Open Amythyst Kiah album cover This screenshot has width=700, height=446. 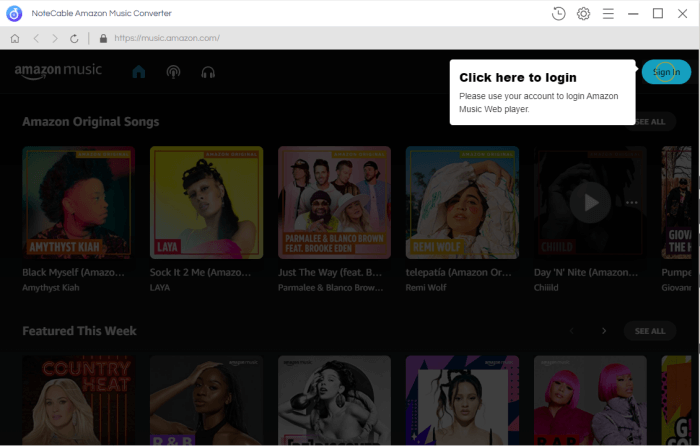point(79,202)
